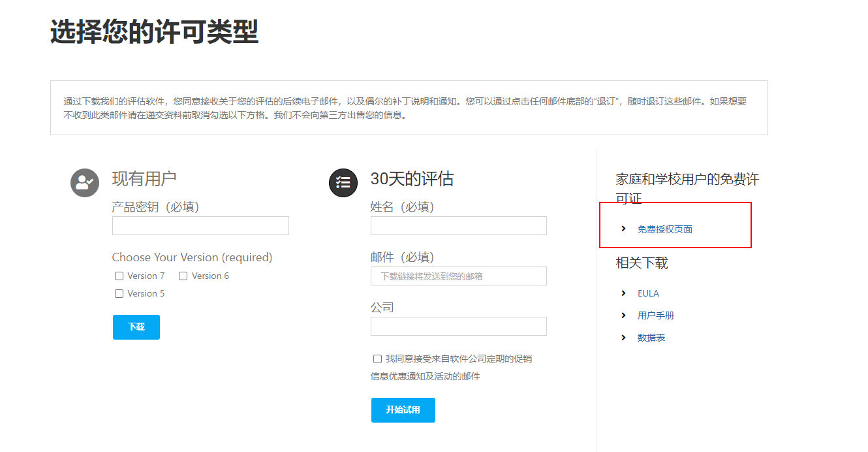
Task: Open the EULA link
Action: tap(648, 293)
